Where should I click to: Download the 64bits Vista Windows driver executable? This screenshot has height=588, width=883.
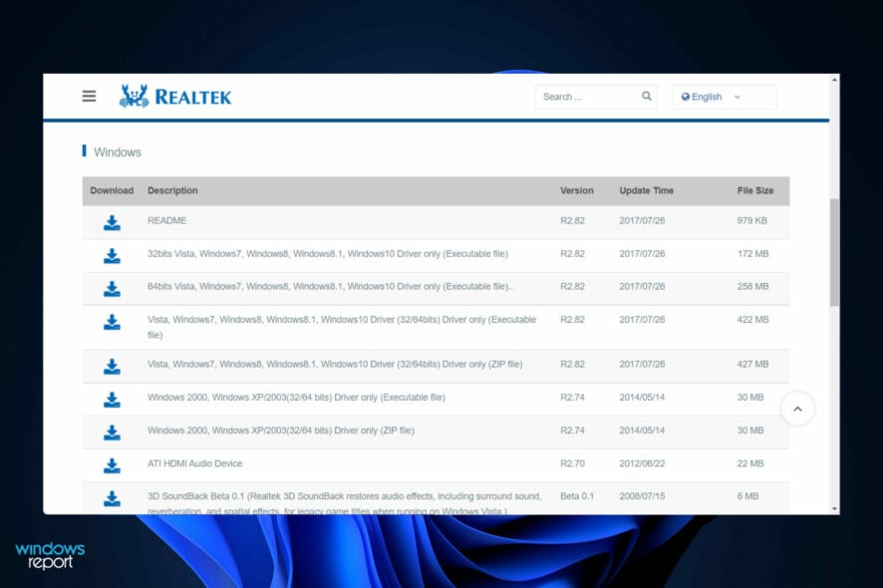(112, 289)
